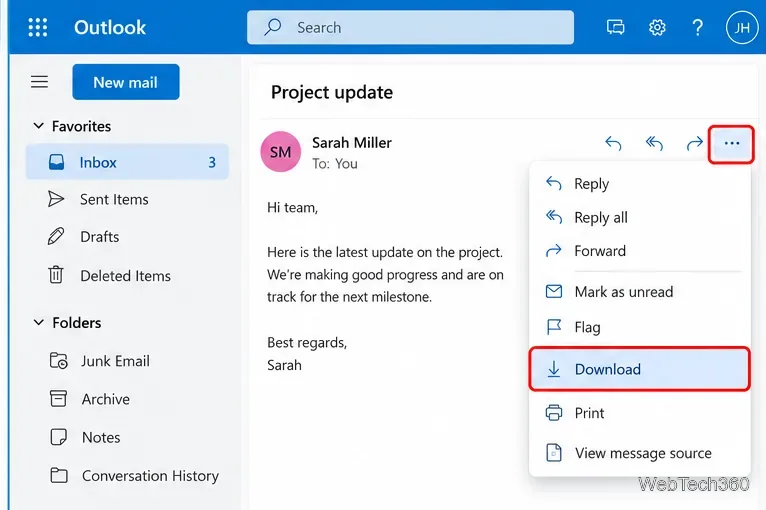Focus the Search input field
This screenshot has width=766, height=510.
pos(410,27)
